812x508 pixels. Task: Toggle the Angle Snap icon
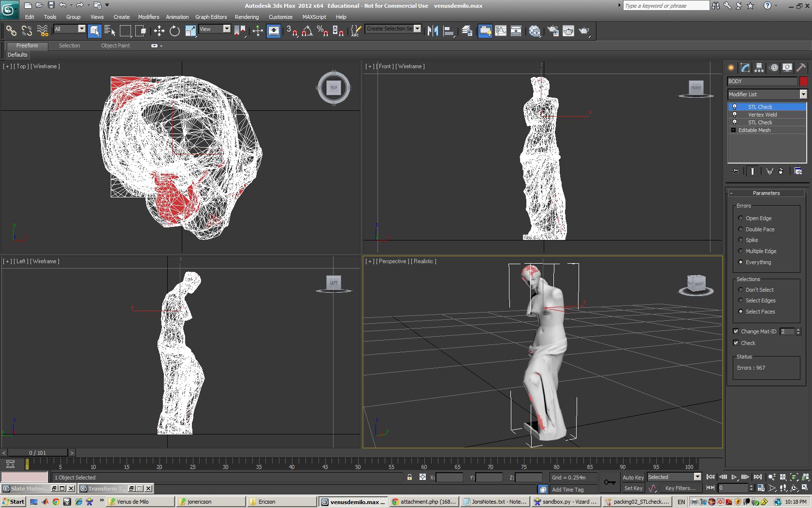point(307,31)
